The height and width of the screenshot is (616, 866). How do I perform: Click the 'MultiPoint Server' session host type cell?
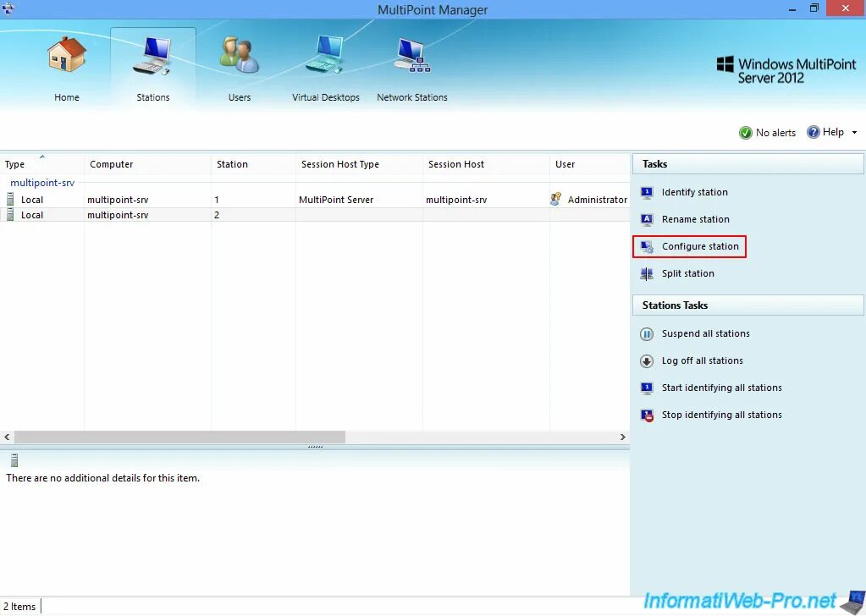click(336, 200)
